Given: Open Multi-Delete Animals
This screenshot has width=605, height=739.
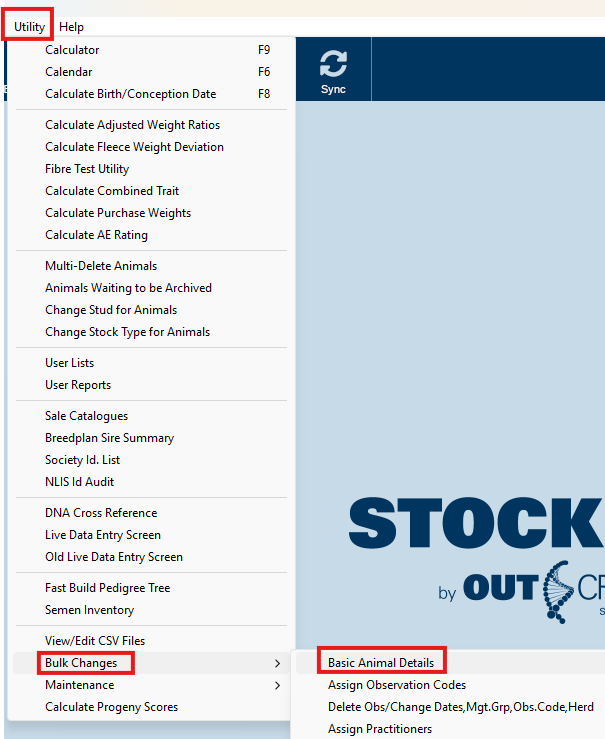Looking at the screenshot, I should [101, 266].
